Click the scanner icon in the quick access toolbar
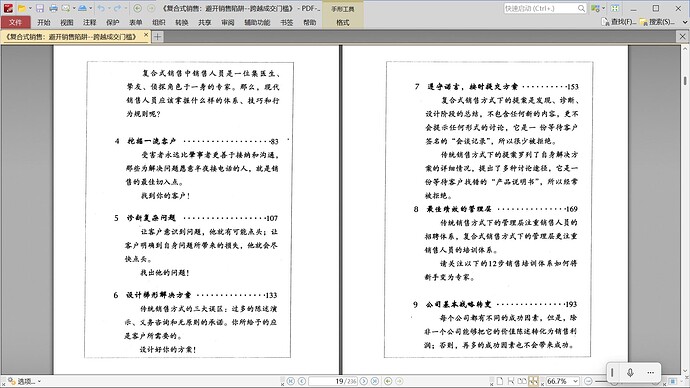Viewport: 690px width, 388px height. tap(82, 8)
